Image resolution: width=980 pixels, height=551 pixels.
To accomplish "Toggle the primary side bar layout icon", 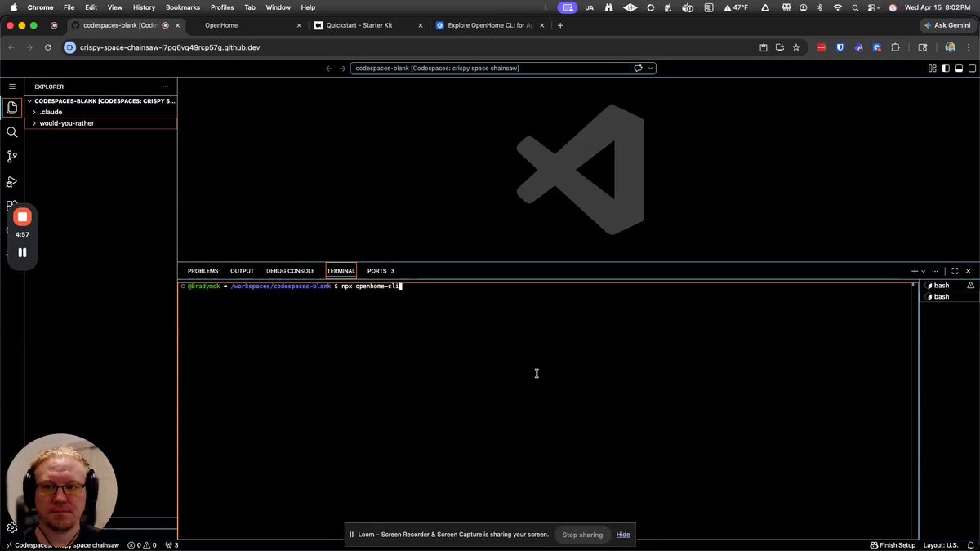I will pyautogui.click(x=946, y=69).
